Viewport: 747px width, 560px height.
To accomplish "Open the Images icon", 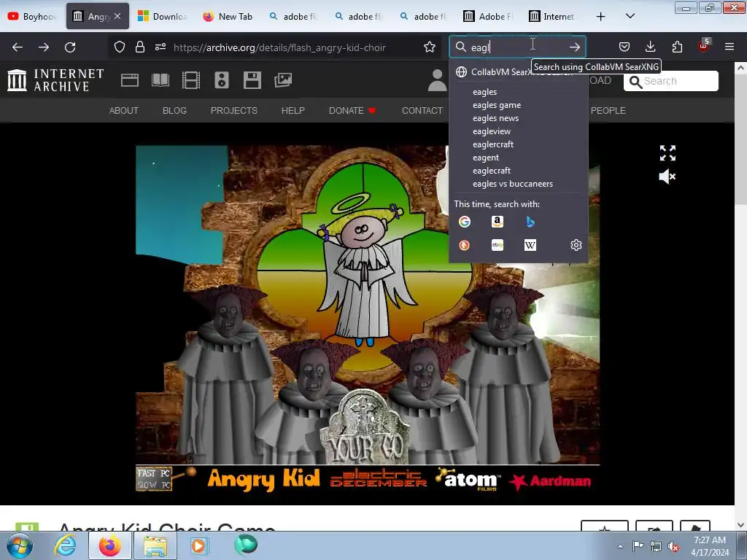I will [x=283, y=80].
